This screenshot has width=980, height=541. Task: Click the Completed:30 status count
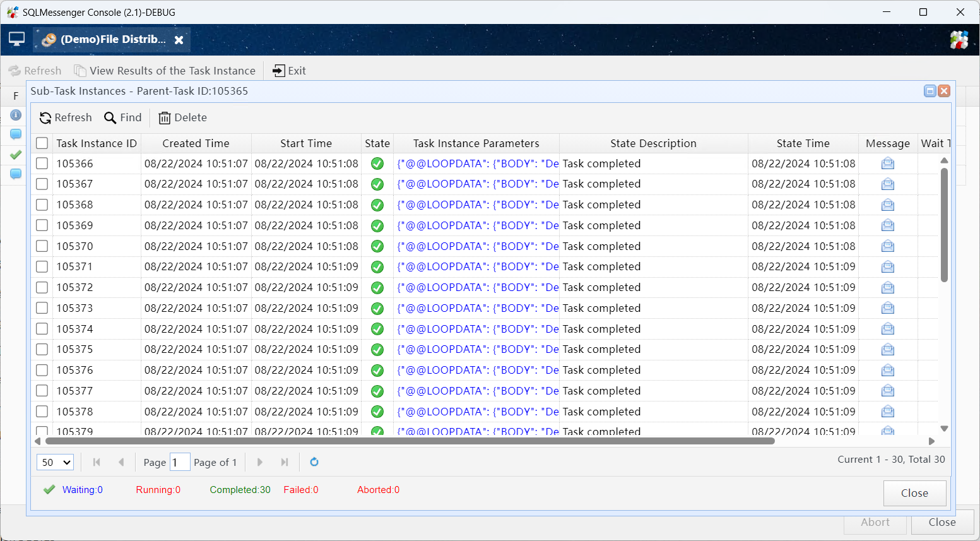pyautogui.click(x=240, y=490)
